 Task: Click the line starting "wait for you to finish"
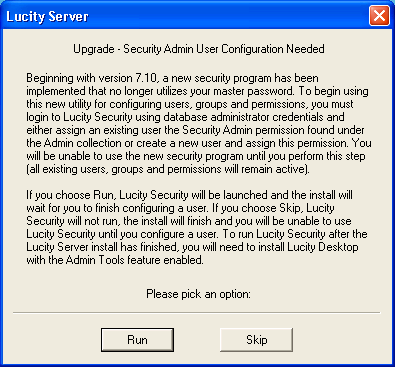tap(180, 208)
